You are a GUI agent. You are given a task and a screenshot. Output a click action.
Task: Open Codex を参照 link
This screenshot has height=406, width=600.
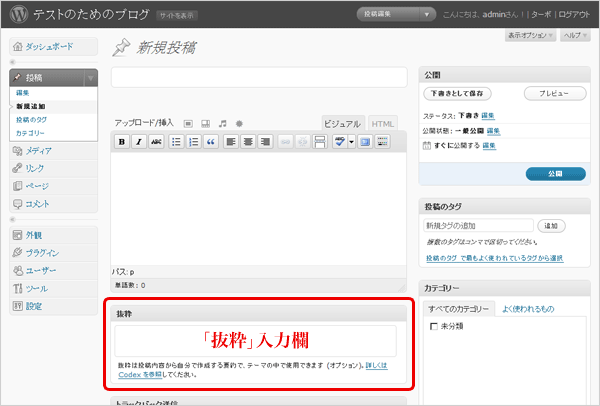(x=140, y=375)
